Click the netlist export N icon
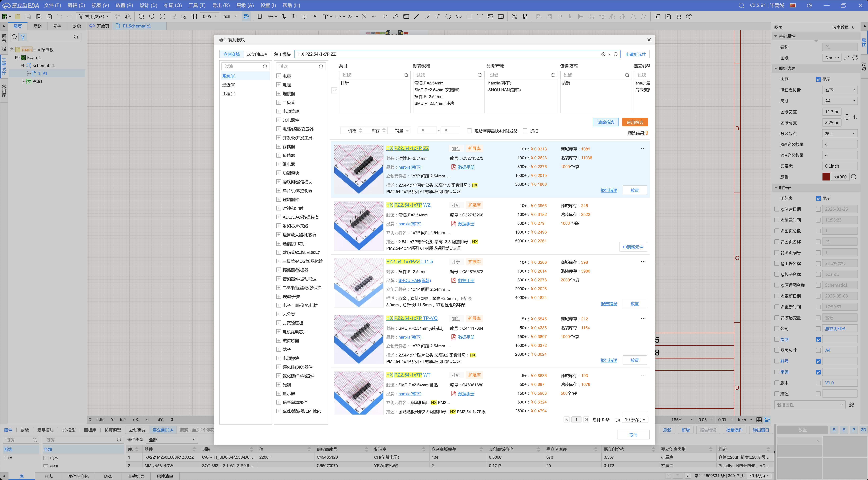 coord(668,16)
